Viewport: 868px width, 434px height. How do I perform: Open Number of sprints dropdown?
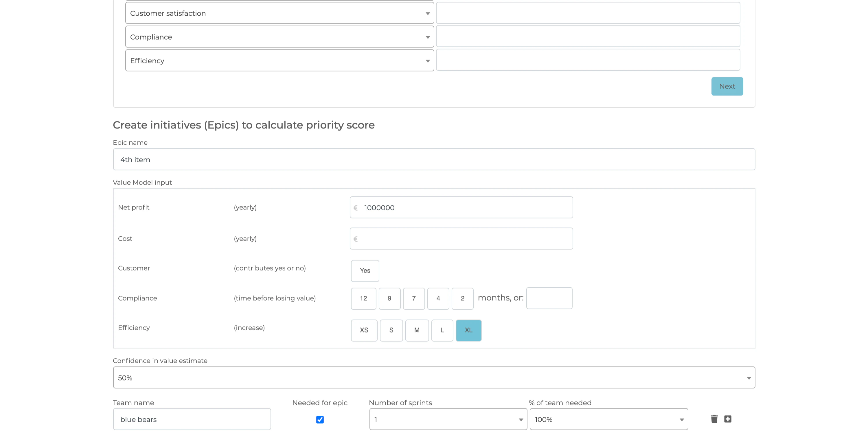448,420
